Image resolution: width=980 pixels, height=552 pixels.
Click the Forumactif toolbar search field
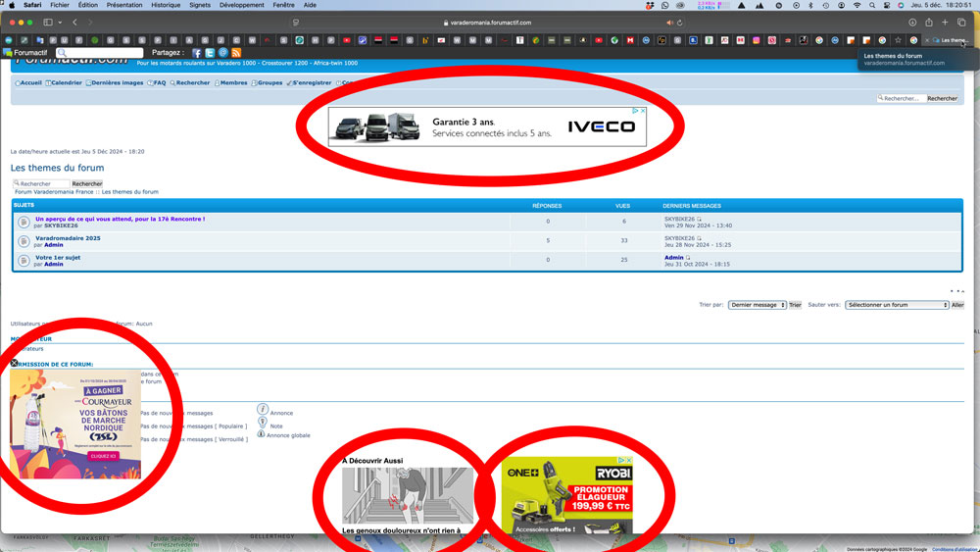click(101, 53)
